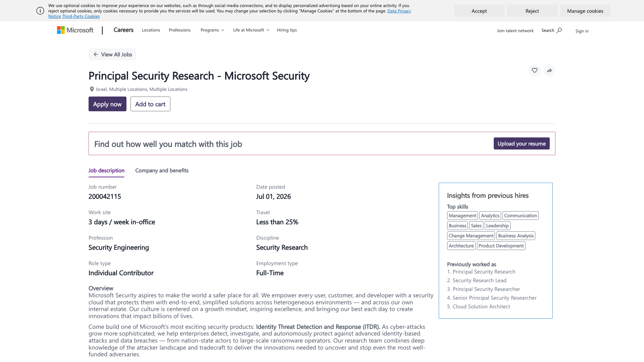This screenshot has width=644, height=362.
Task: Join the talent network
Action: (x=515, y=31)
